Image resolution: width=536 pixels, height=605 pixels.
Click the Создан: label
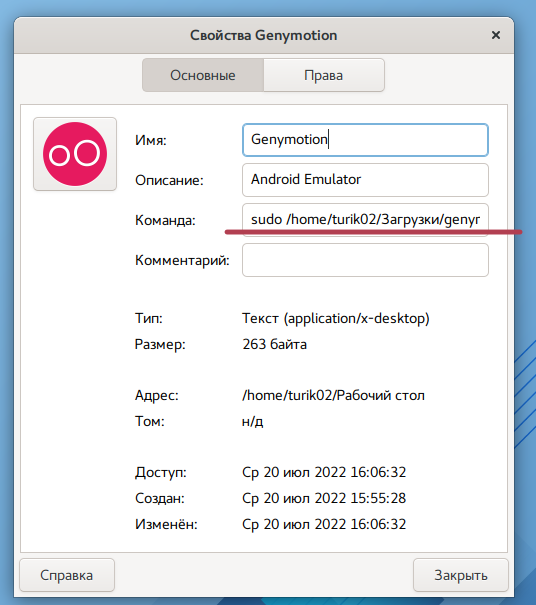coord(160,499)
